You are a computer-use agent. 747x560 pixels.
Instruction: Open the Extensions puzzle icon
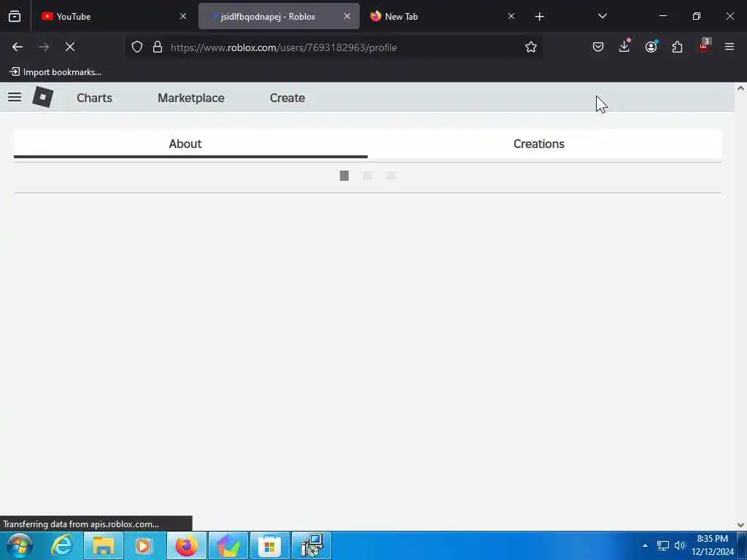(677, 47)
